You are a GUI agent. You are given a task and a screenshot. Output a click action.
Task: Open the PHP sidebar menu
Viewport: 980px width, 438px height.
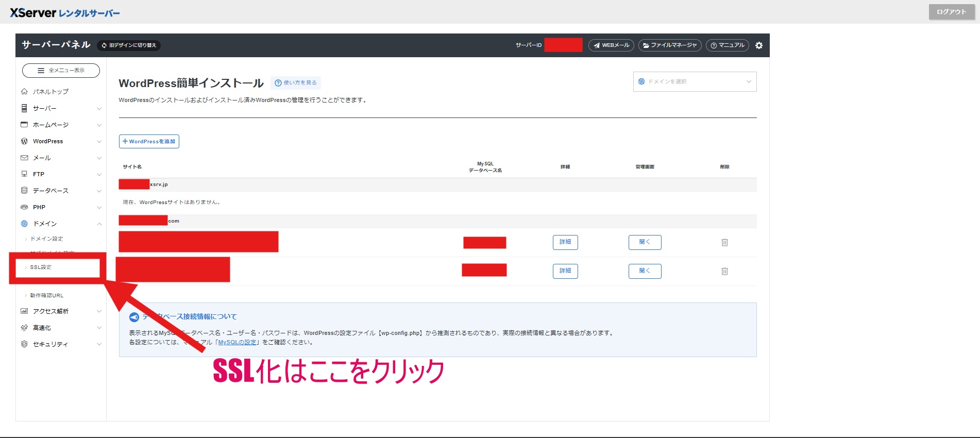[39, 207]
